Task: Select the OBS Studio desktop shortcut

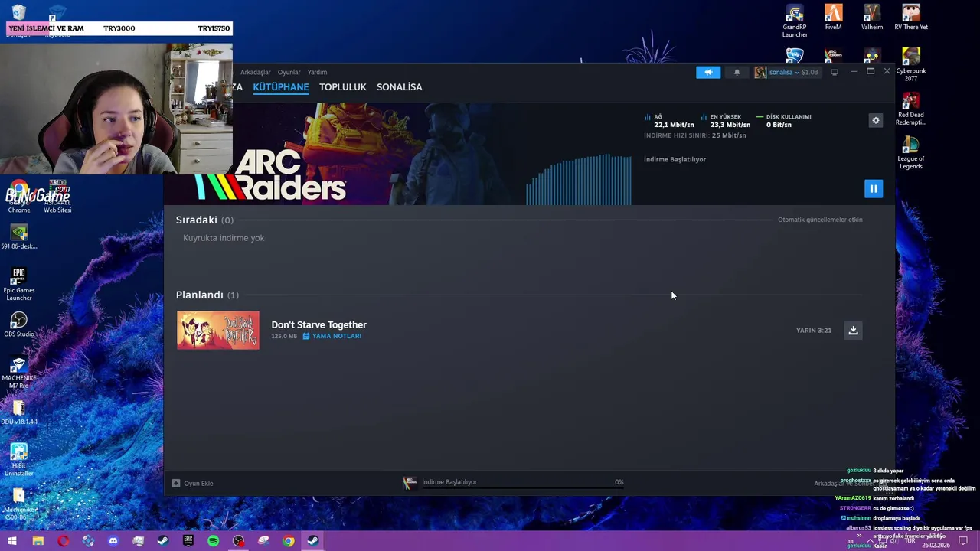Action: 19,324
